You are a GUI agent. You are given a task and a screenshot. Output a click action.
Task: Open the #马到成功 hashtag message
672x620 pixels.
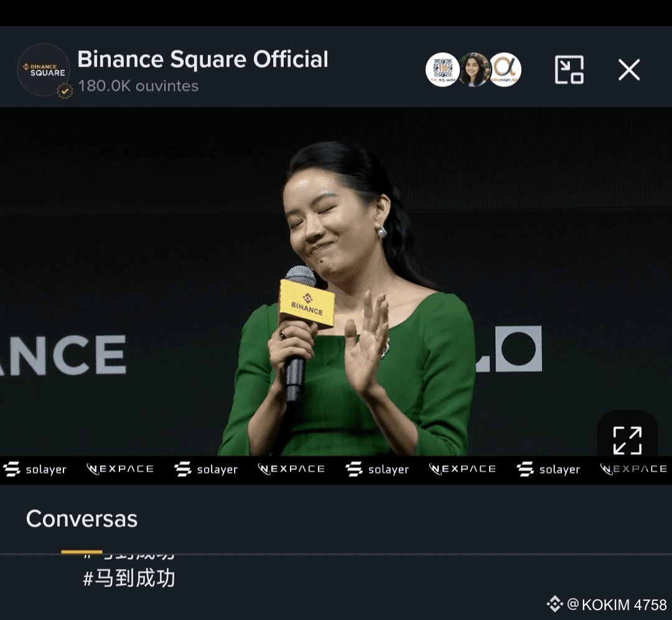point(129,578)
